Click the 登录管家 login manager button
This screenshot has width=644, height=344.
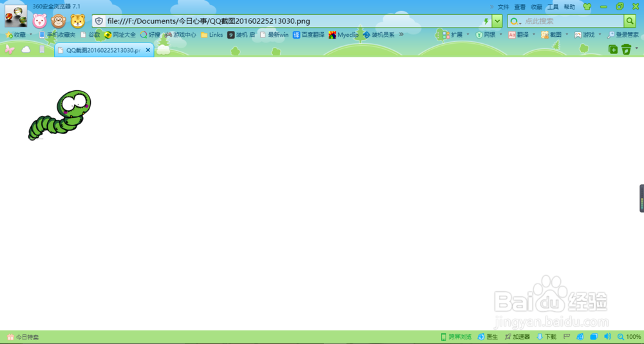(623, 35)
